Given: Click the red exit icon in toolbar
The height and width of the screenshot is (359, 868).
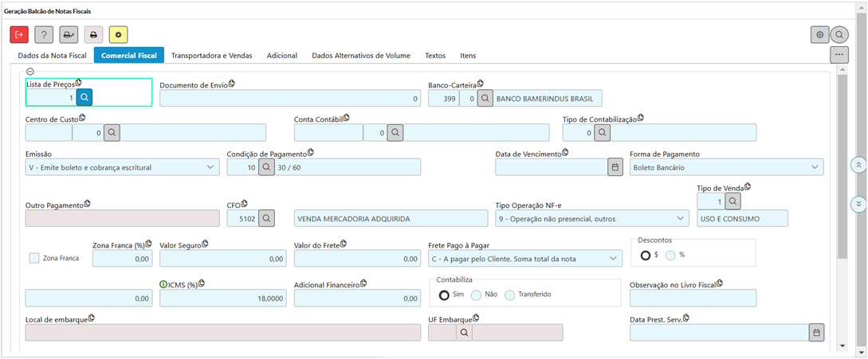Looking at the screenshot, I should coord(19,35).
